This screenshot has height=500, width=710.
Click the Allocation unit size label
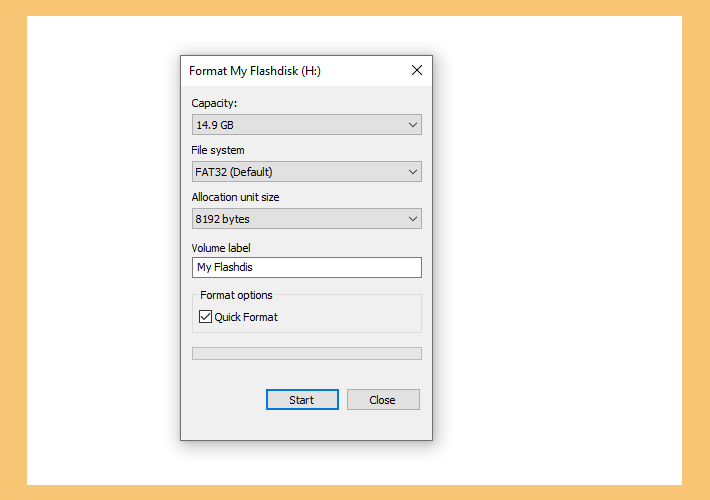pyautogui.click(x=235, y=197)
